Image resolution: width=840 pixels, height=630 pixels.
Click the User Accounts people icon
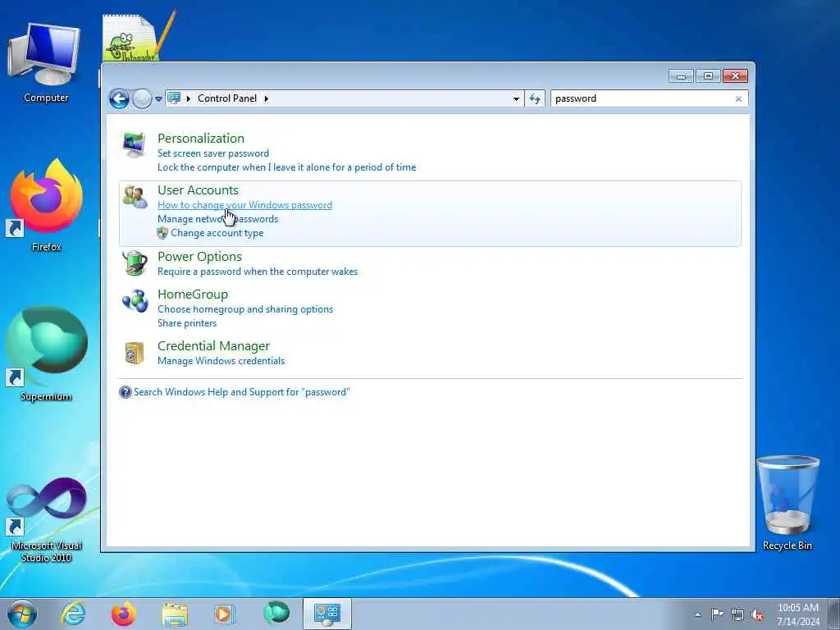135,197
